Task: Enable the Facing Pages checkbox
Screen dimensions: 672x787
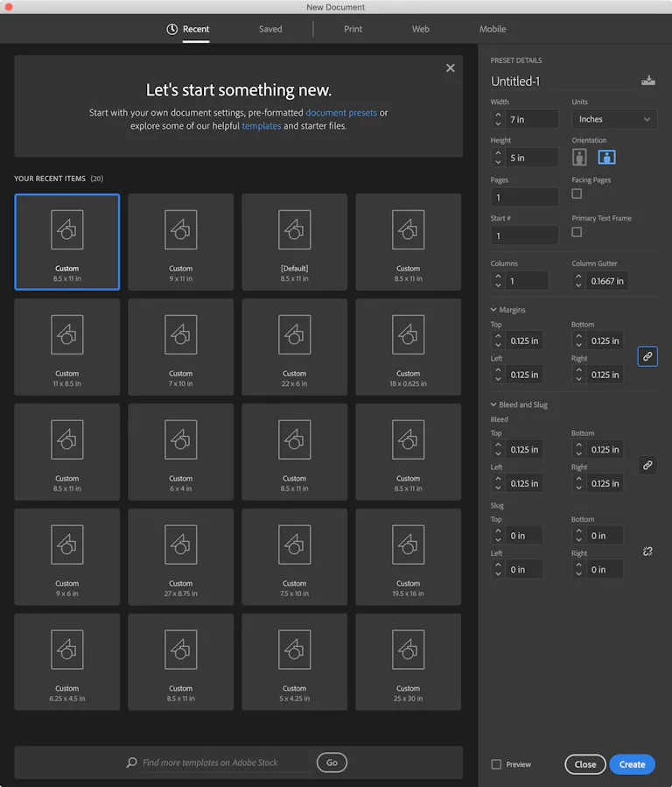Action: click(577, 193)
